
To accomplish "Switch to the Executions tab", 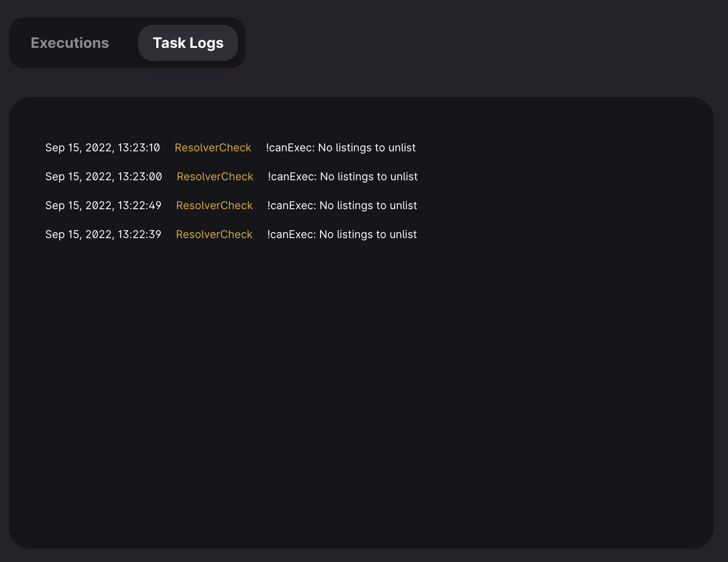I will coord(70,43).
